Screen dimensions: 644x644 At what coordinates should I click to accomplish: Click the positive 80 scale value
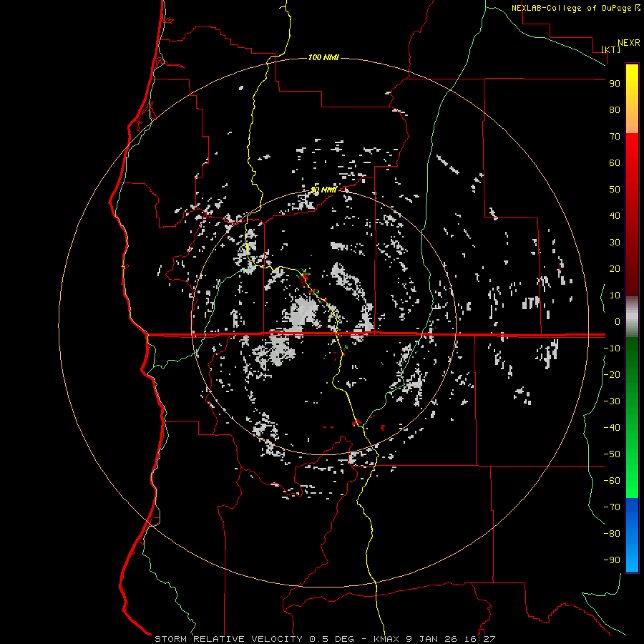[615, 109]
